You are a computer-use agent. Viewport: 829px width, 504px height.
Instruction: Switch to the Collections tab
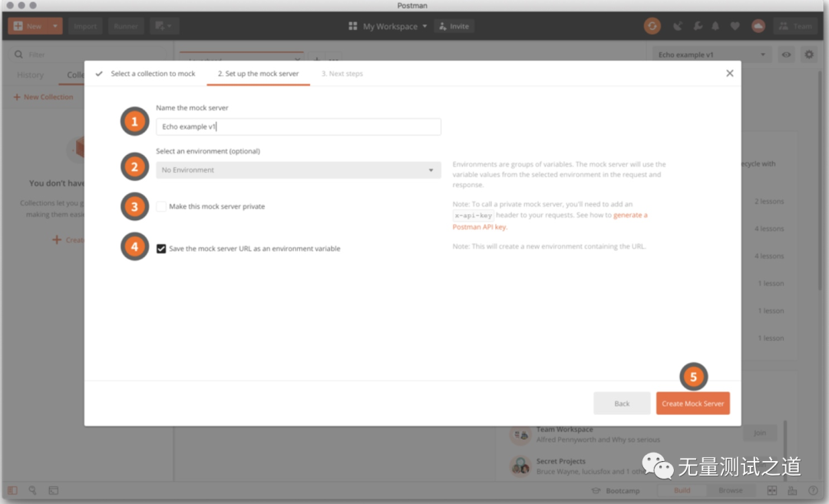pos(75,75)
